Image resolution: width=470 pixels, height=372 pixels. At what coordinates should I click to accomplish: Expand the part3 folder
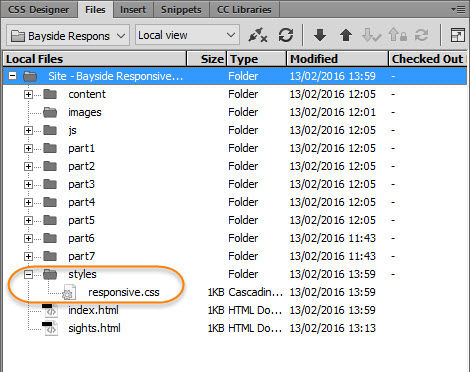[x=28, y=185]
